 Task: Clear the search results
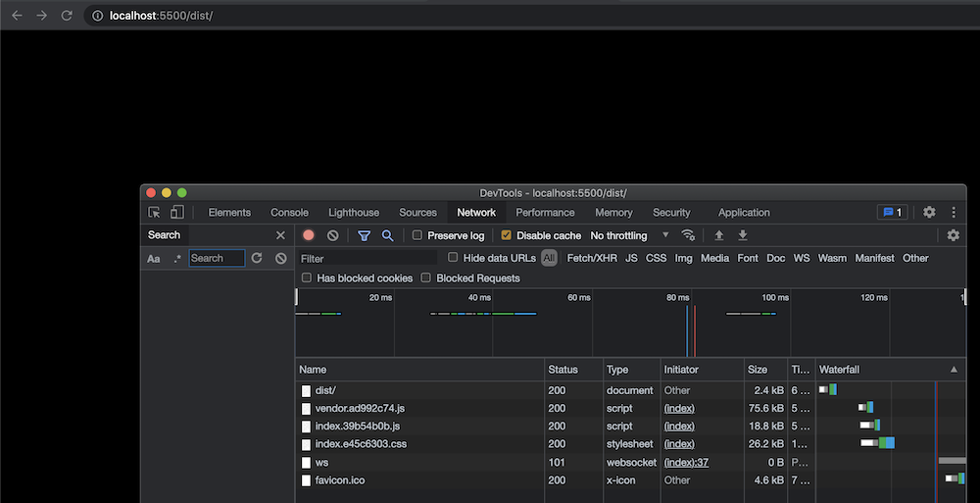(281, 258)
